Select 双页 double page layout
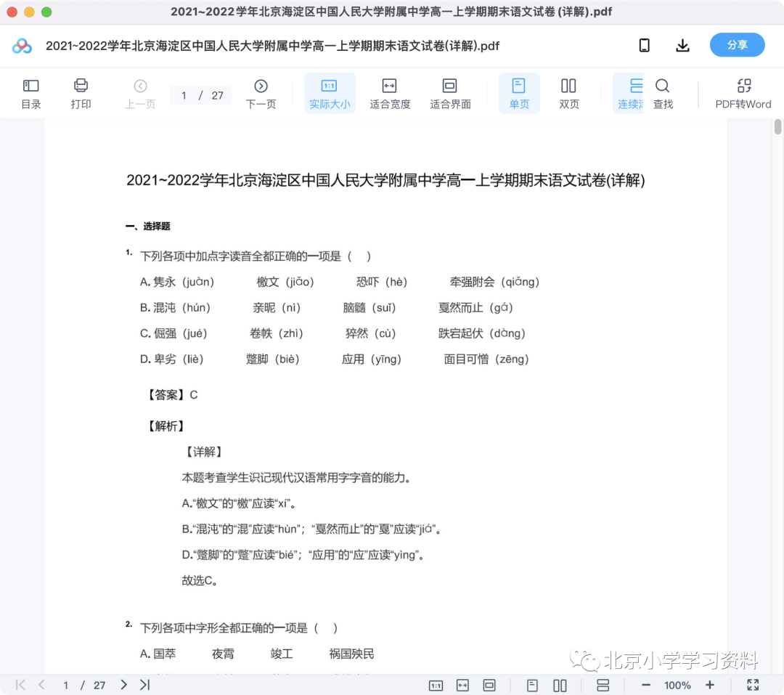Screen dimensions: 784x695 569,94
